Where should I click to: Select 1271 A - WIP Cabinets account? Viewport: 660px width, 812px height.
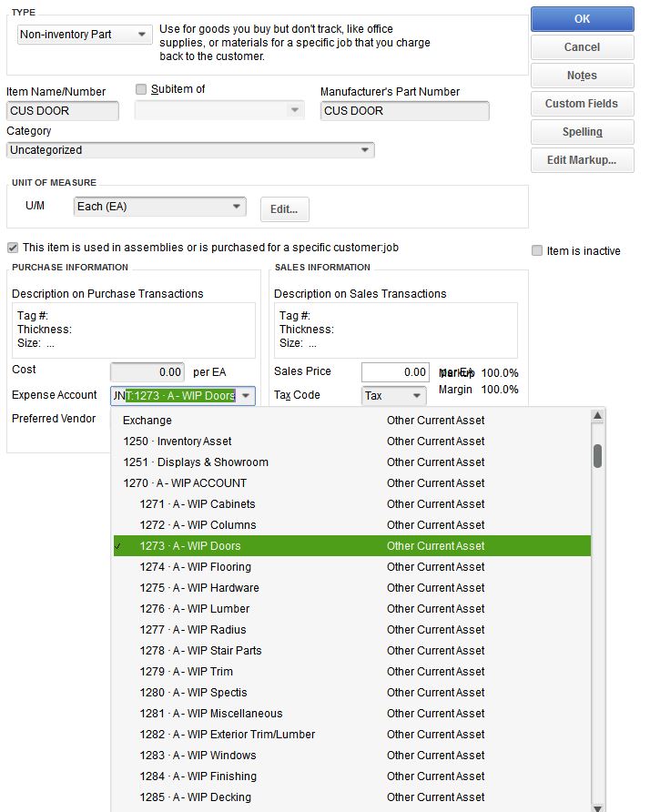pyautogui.click(x=198, y=504)
